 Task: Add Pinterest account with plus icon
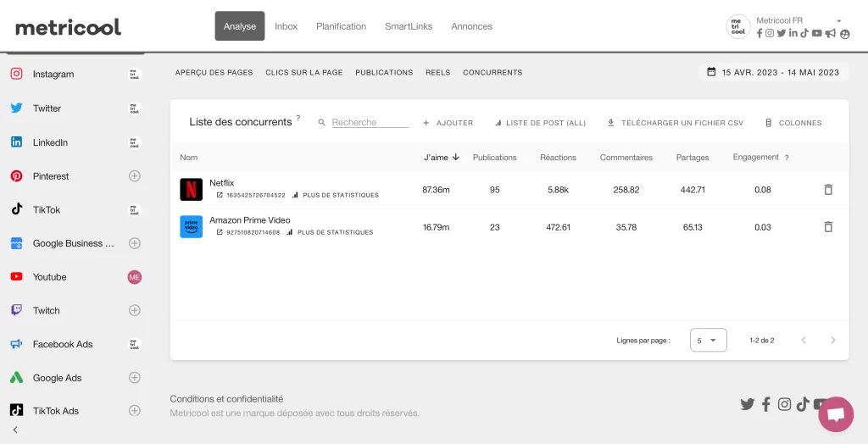tap(134, 176)
